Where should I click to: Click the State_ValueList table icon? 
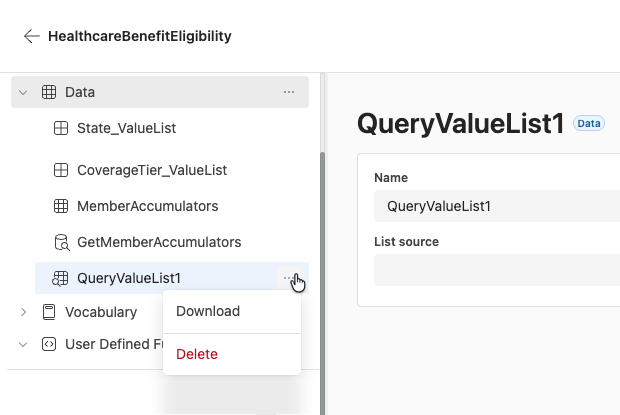click(x=61, y=128)
